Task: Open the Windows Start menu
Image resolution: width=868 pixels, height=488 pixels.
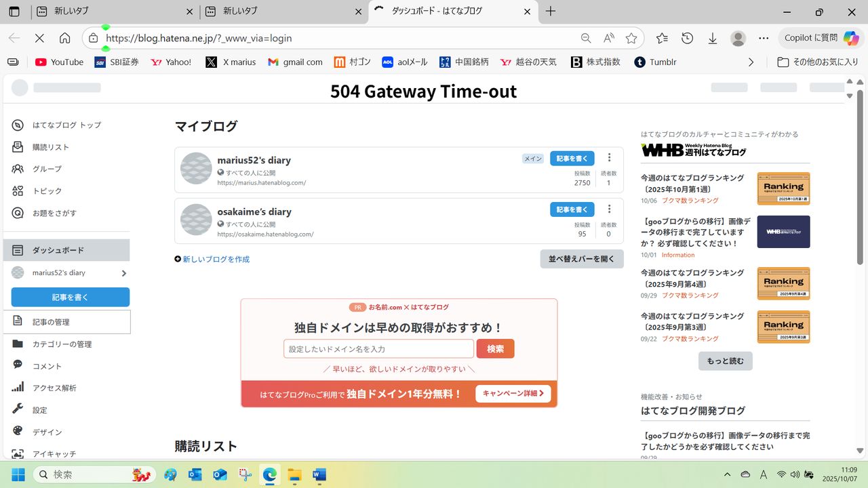Action: click(x=18, y=474)
